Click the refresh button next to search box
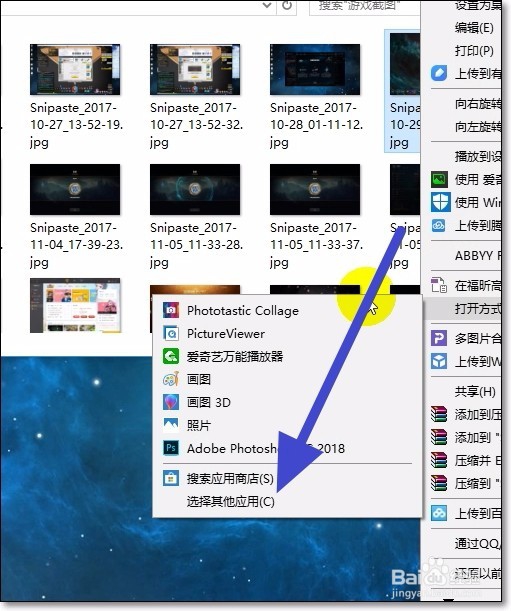 (287, 5)
